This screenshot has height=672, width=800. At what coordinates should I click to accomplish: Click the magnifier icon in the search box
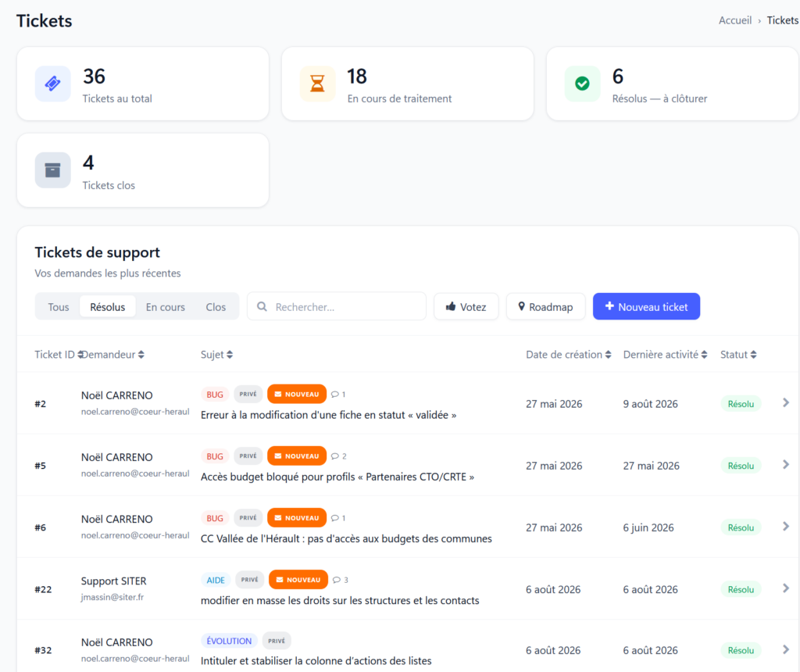[262, 306]
